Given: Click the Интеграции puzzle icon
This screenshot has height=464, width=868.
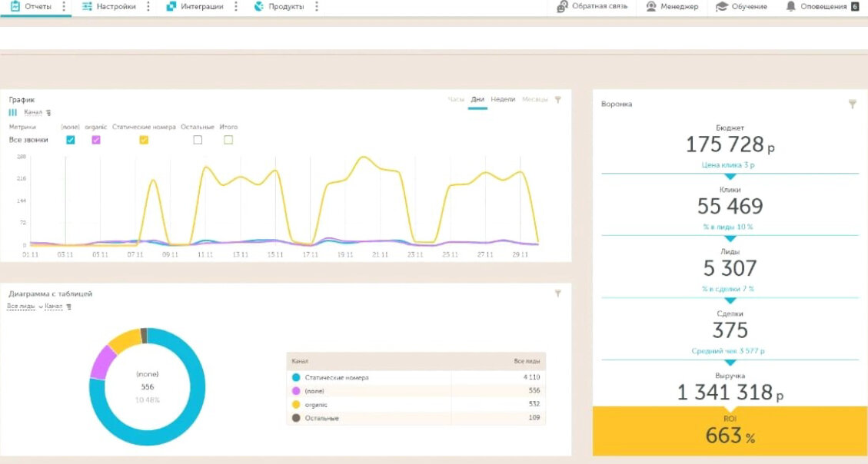Looking at the screenshot, I should (x=171, y=7).
